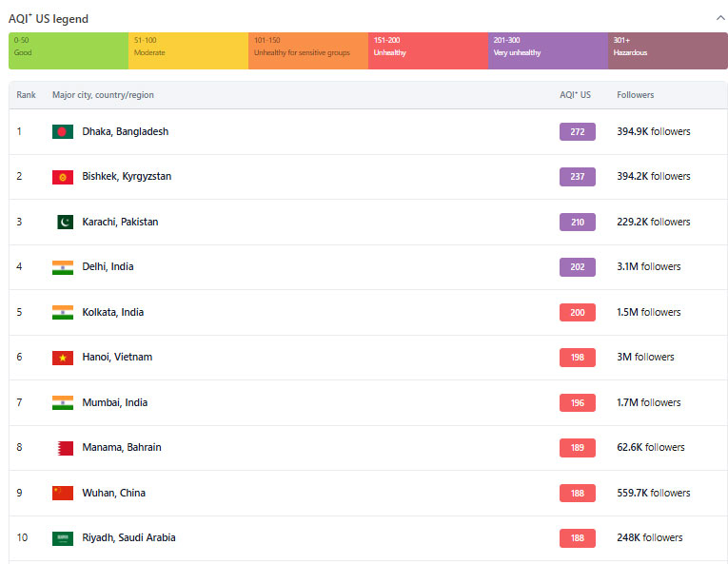The height and width of the screenshot is (564, 728).
Task: Collapse the AQI US legend chevron
Action: (720, 18)
